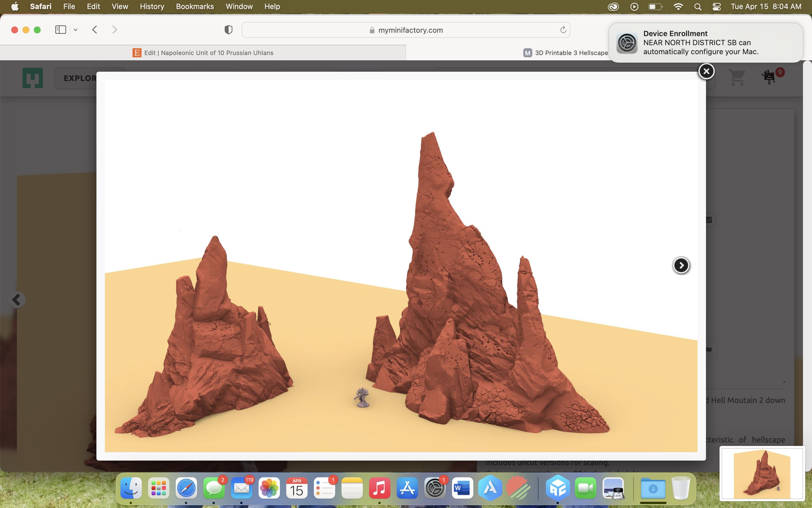This screenshot has width=812, height=508.
Task: Click the date and time in menu bar
Action: click(766, 6)
